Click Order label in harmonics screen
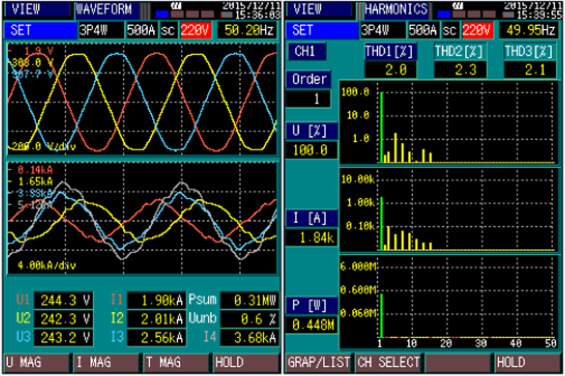This screenshot has height=376, width=565. pos(309,79)
